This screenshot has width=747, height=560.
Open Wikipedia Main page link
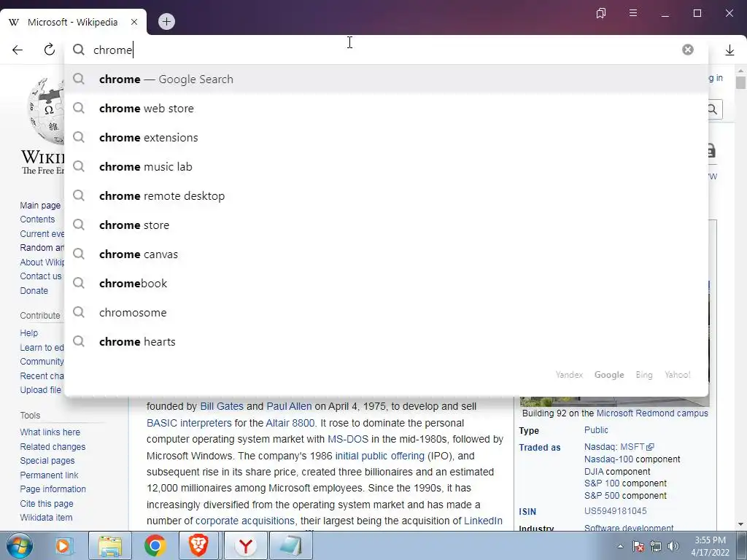40,205
